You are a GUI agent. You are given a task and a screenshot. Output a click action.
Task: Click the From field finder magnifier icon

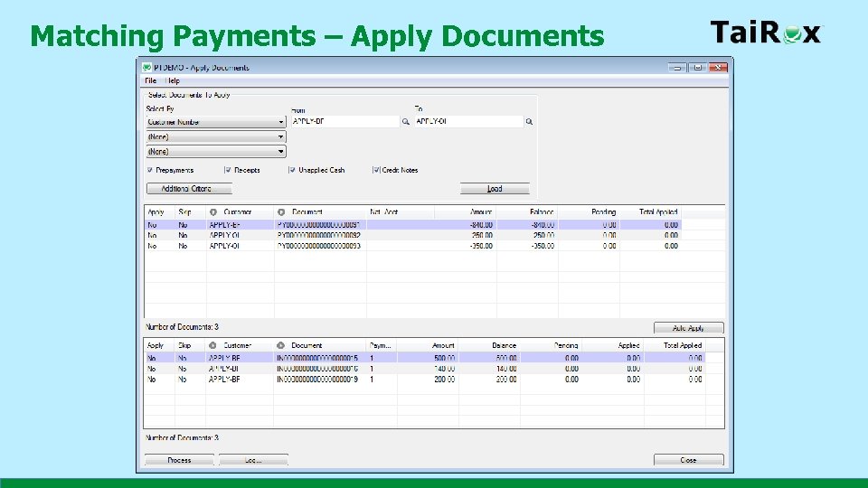click(x=405, y=122)
